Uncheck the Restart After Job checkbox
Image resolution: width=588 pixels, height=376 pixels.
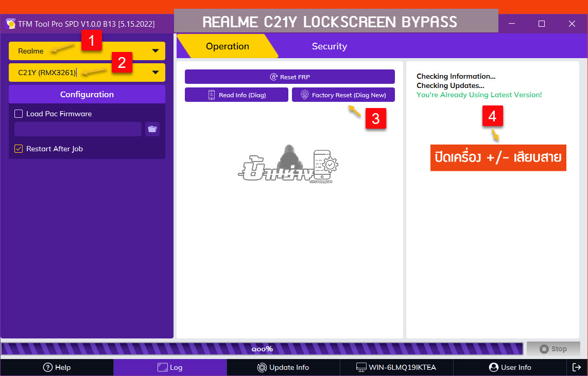[19, 149]
